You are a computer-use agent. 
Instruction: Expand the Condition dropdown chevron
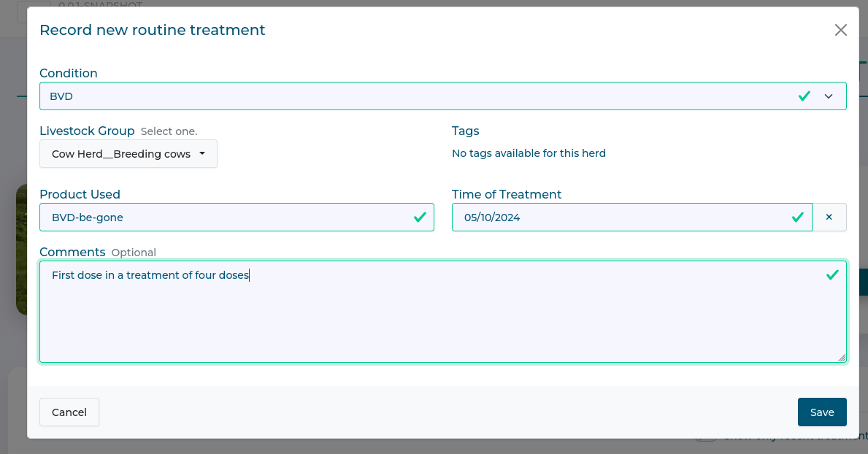point(829,96)
